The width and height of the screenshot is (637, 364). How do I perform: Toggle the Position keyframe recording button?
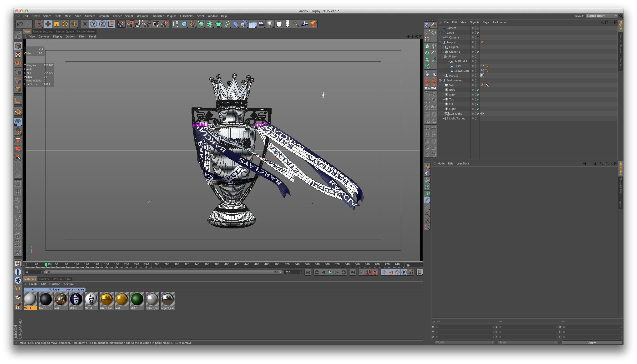384,273
